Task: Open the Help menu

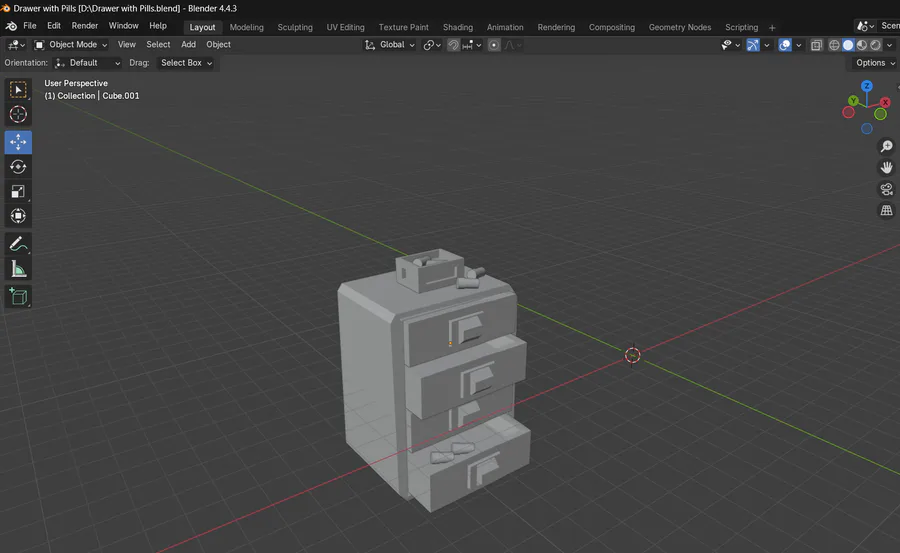Action: click(158, 26)
